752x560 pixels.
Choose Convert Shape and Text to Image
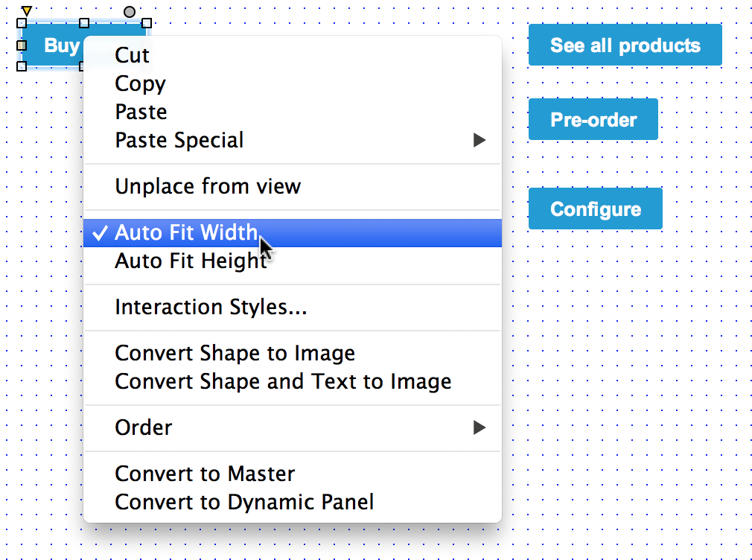(283, 381)
